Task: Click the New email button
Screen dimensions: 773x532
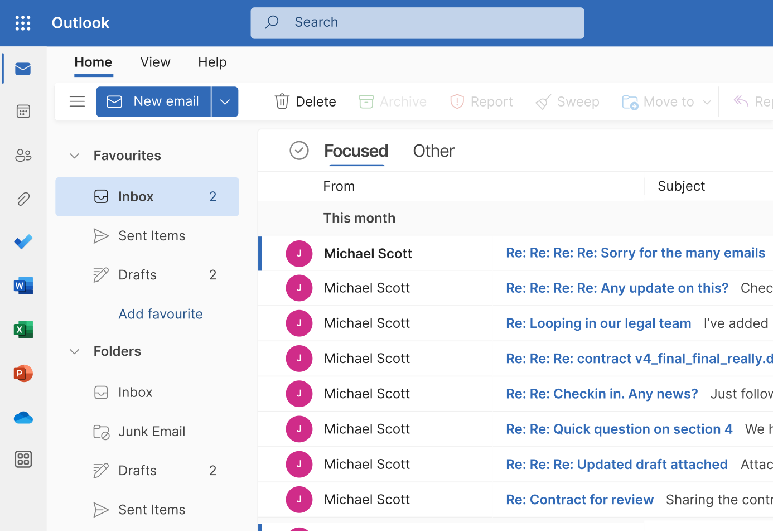Action: point(153,101)
